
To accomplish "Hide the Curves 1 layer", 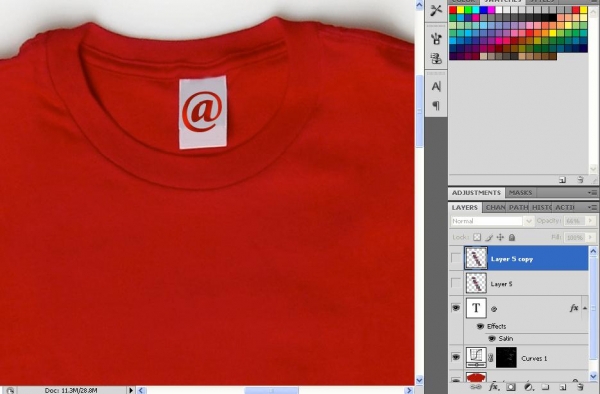I will (x=456, y=357).
